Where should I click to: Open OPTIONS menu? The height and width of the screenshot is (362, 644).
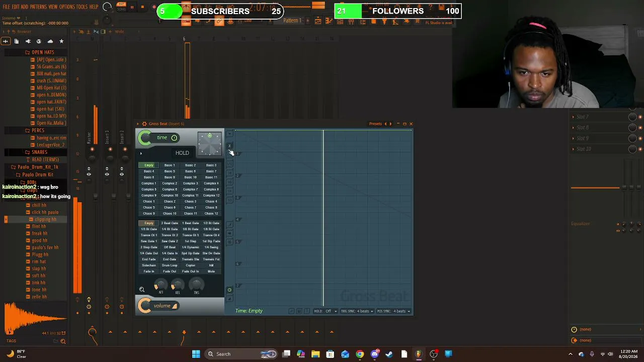[67, 7]
